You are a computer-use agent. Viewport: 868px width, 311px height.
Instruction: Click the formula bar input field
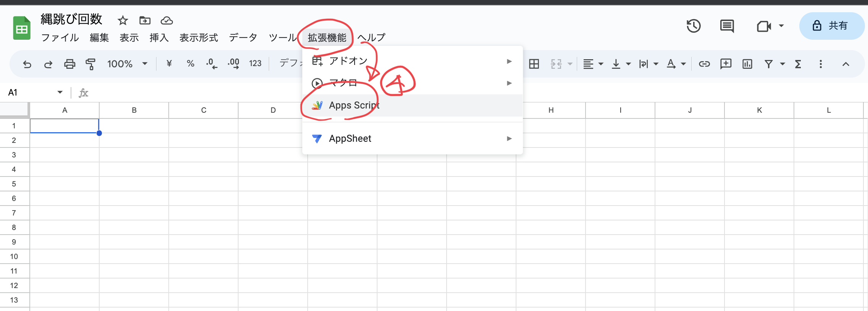point(458,92)
